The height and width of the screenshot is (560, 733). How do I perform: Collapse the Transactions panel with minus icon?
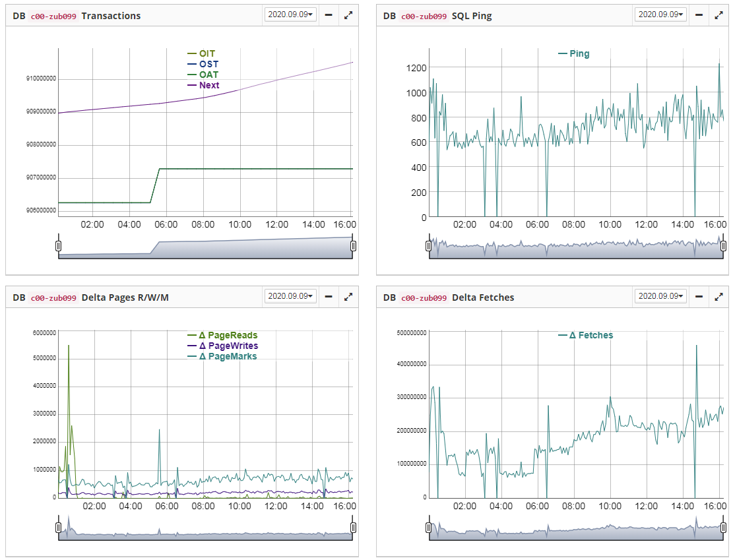(x=329, y=15)
